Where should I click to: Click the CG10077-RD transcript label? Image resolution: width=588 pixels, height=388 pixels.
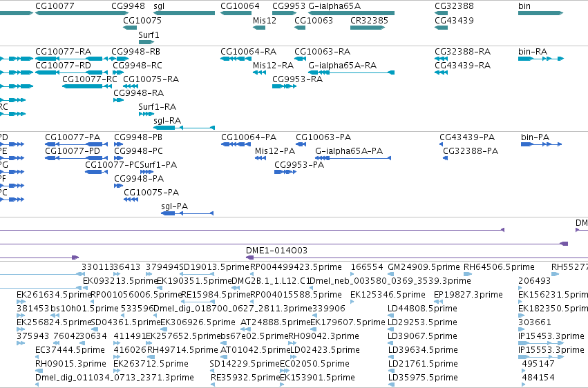click(x=64, y=65)
